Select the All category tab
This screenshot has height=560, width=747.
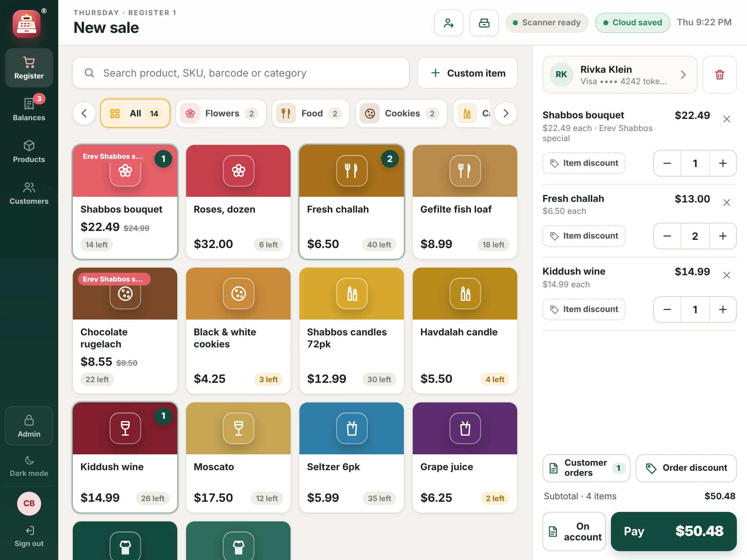(135, 113)
